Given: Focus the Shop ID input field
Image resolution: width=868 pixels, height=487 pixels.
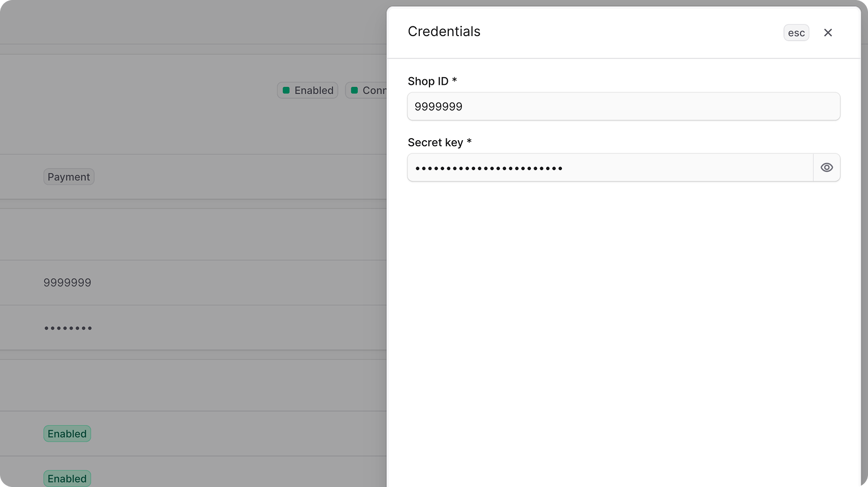Looking at the screenshot, I should click(x=624, y=106).
